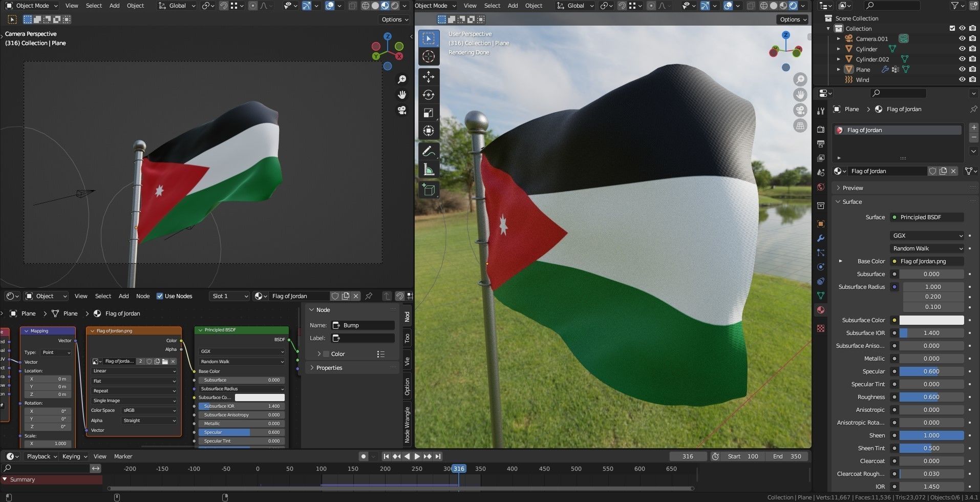
Task: Jump to the last frame in timeline
Action: (438, 456)
